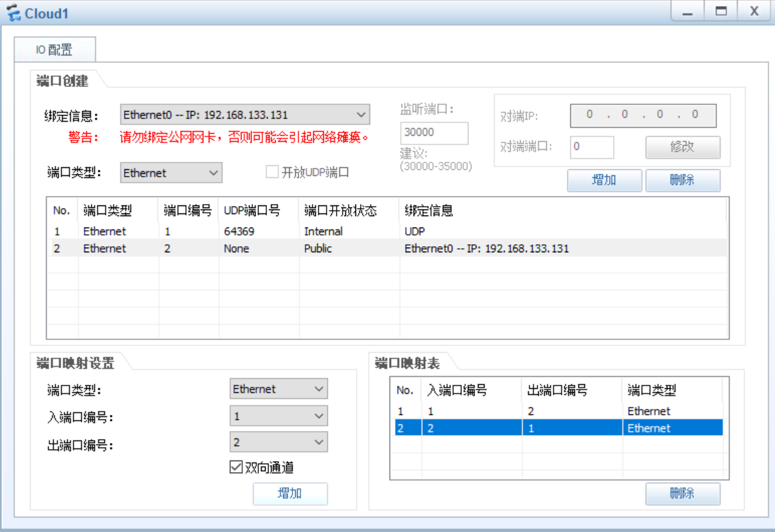This screenshot has width=775, height=532.
Task: Switch to the IO 配置 tab
Action: click(x=54, y=50)
